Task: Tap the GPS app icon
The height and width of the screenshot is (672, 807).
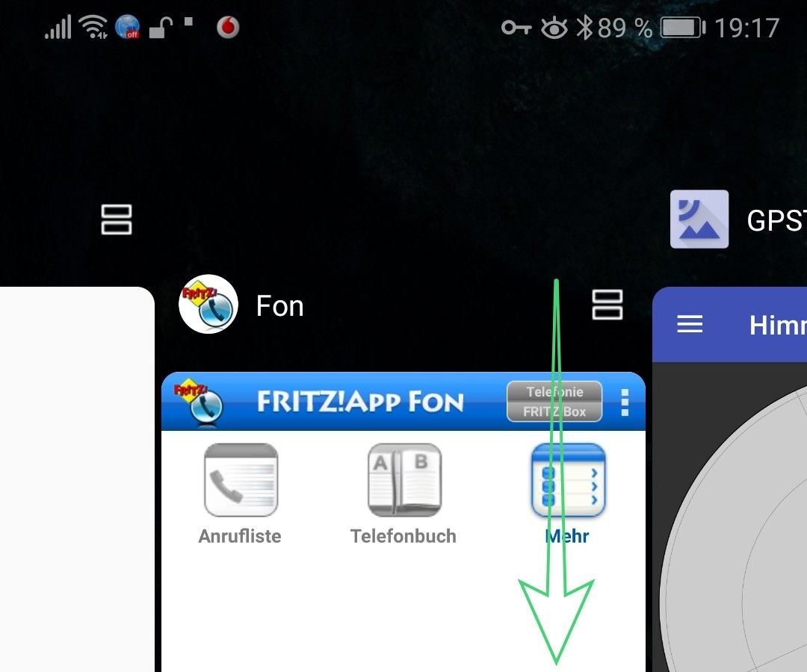Action: (699, 219)
